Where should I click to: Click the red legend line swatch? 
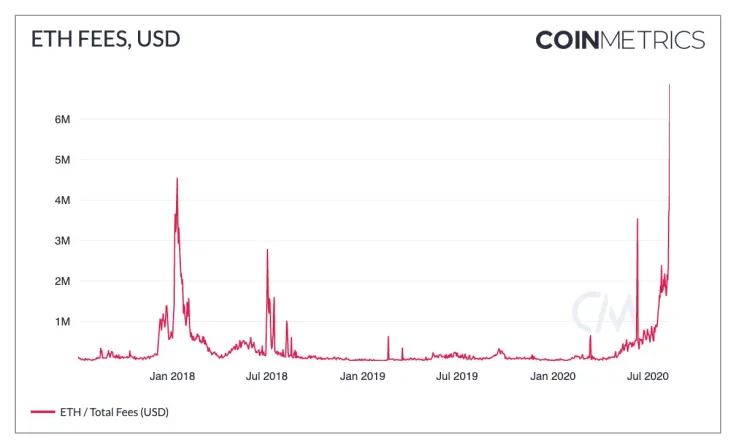point(42,411)
